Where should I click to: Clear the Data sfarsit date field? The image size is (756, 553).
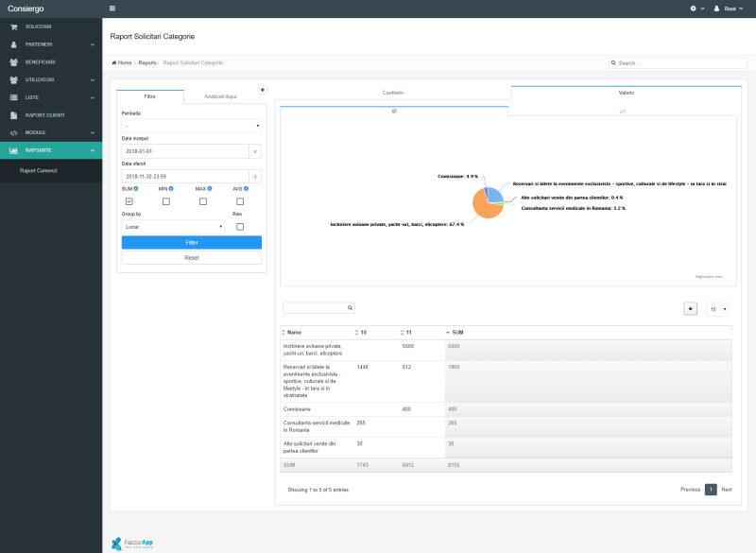click(x=255, y=176)
